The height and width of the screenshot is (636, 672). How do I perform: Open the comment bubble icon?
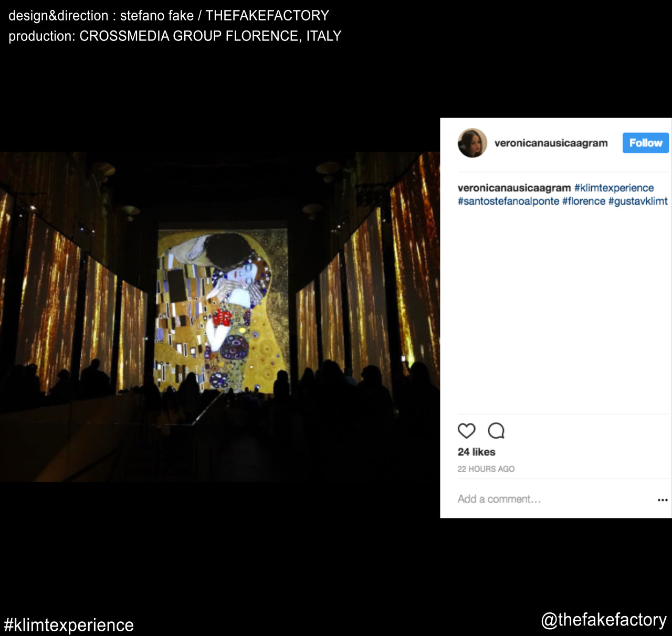click(496, 431)
